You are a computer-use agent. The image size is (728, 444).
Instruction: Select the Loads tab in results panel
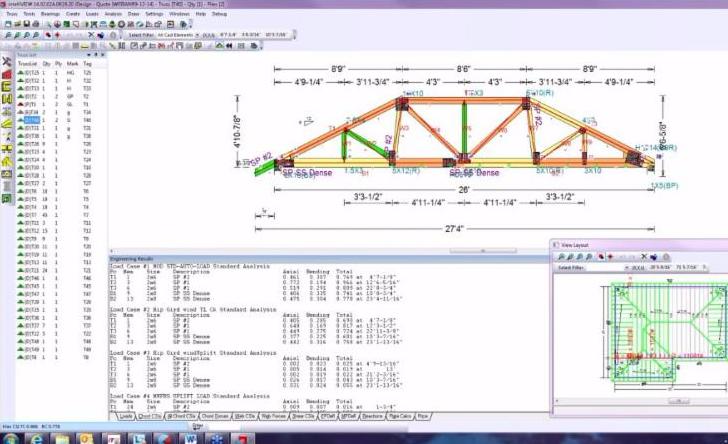coord(127,416)
